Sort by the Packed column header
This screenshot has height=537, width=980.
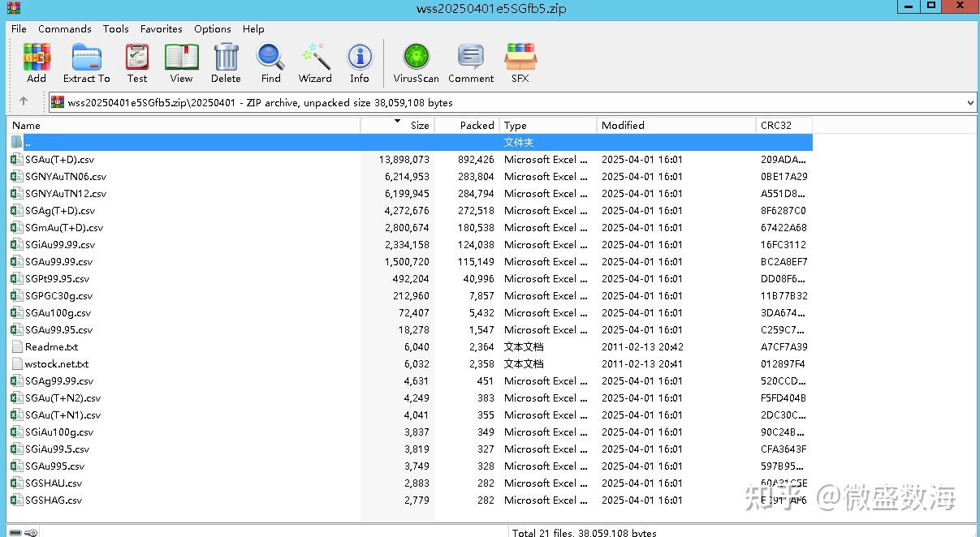(467, 125)
